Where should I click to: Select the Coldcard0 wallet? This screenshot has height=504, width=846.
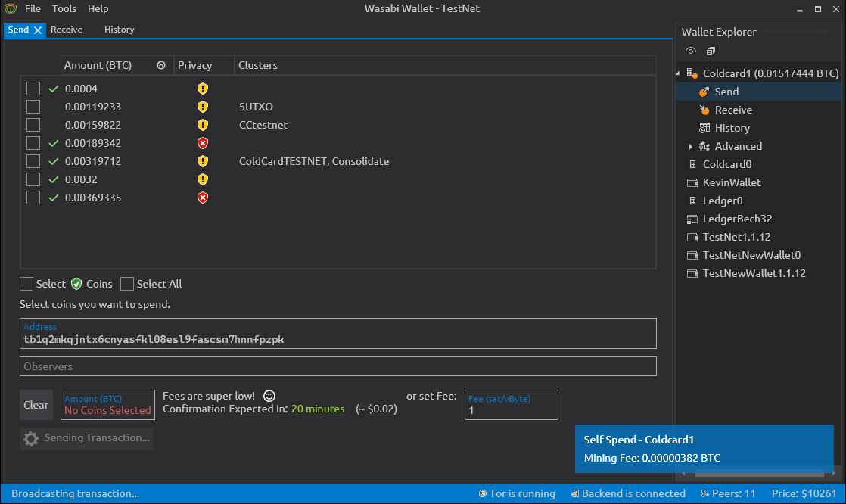(x=726, y=164)
